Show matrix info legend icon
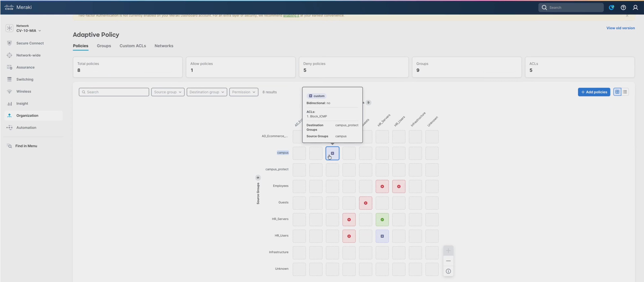This screenshot has width=644, height=282. 448,271
